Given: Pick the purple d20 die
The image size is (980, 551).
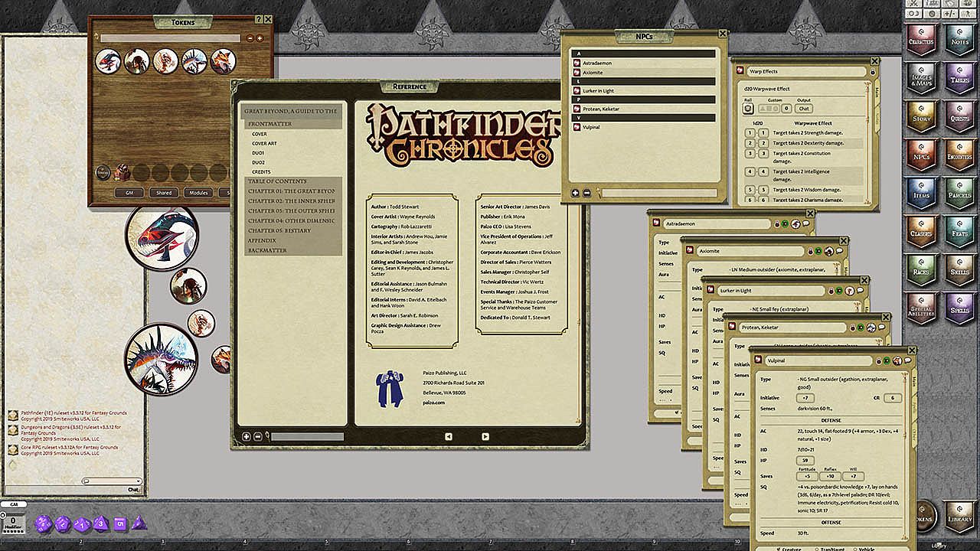Looking at the screenshot, I should (x=44, y=523).
